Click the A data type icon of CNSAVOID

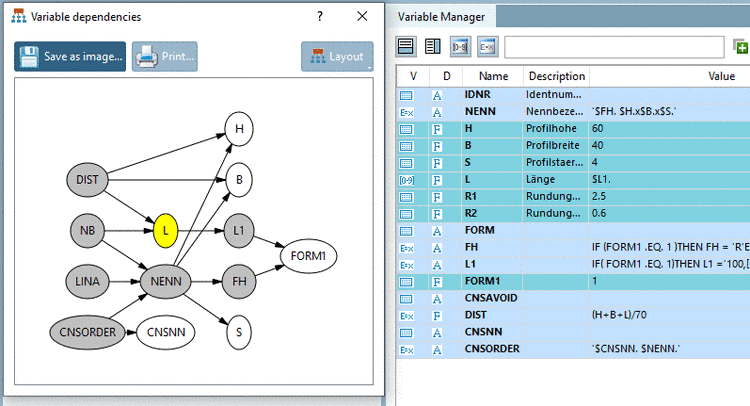(x=437, y=299)
